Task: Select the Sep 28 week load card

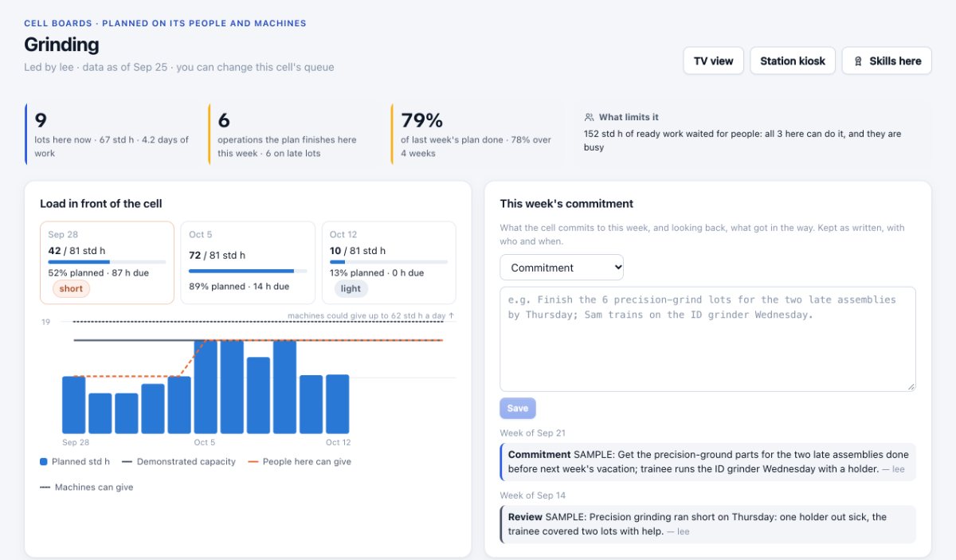Action: point(107,262)
